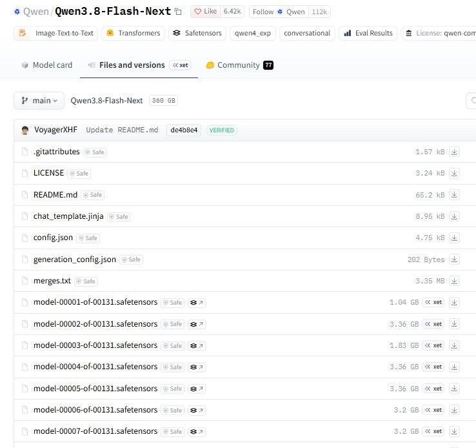Screen dimensions: 476x448
Task: Click the VERIFIED commit badge
Action: (222, 130)
